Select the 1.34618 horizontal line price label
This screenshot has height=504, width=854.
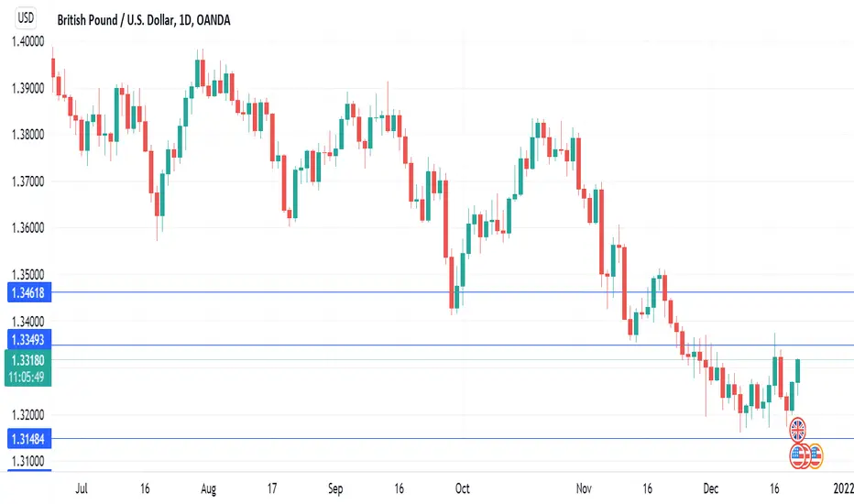pos(28,292)
